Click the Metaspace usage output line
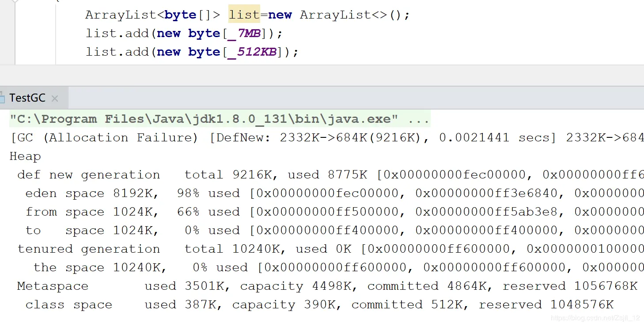Screen dimensions: 644x326 click(327, 286)
